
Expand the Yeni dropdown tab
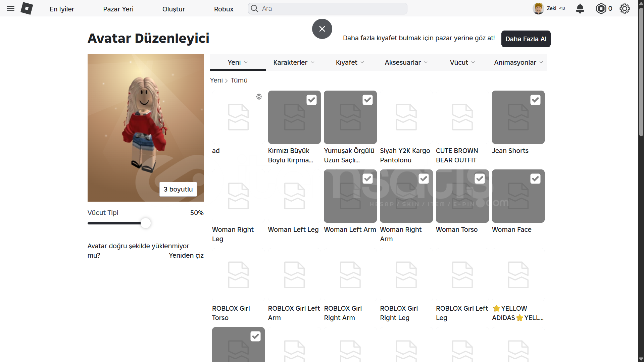(x=238, y=62)
